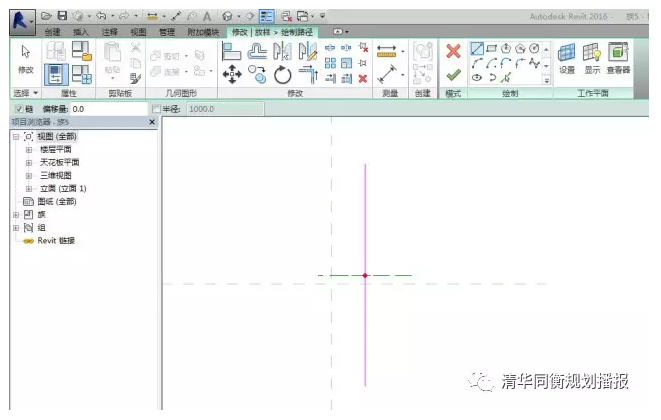Click the 偏移量 offset input field

(109, 109)
